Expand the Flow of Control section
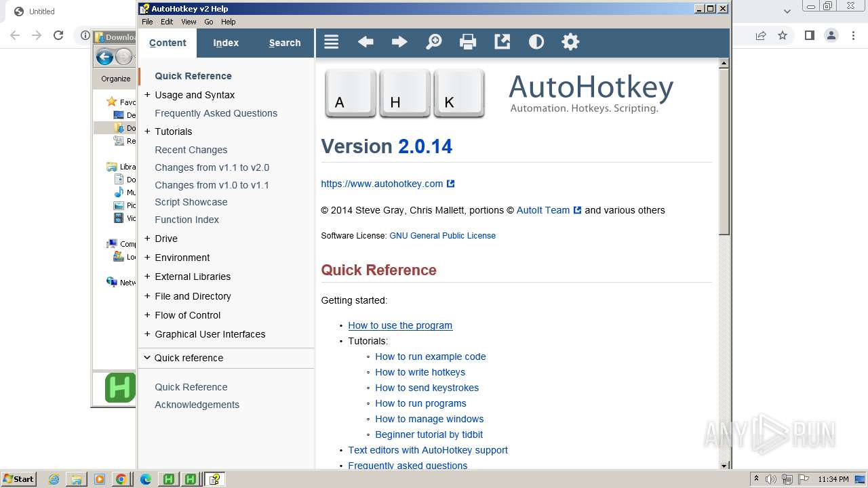The image size is (868, 488). pyautogui.click(x=147, y=315)
